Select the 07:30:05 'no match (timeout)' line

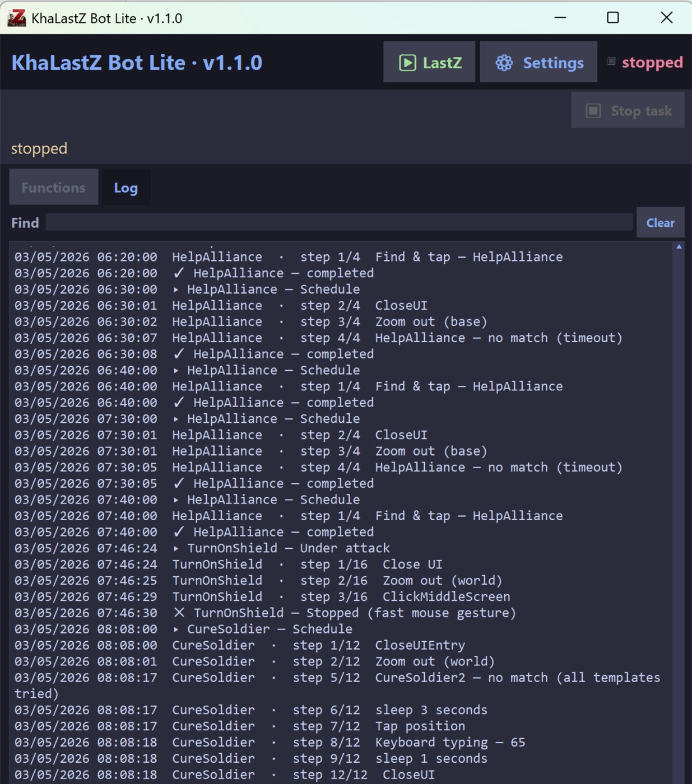[x=319, y=468]
